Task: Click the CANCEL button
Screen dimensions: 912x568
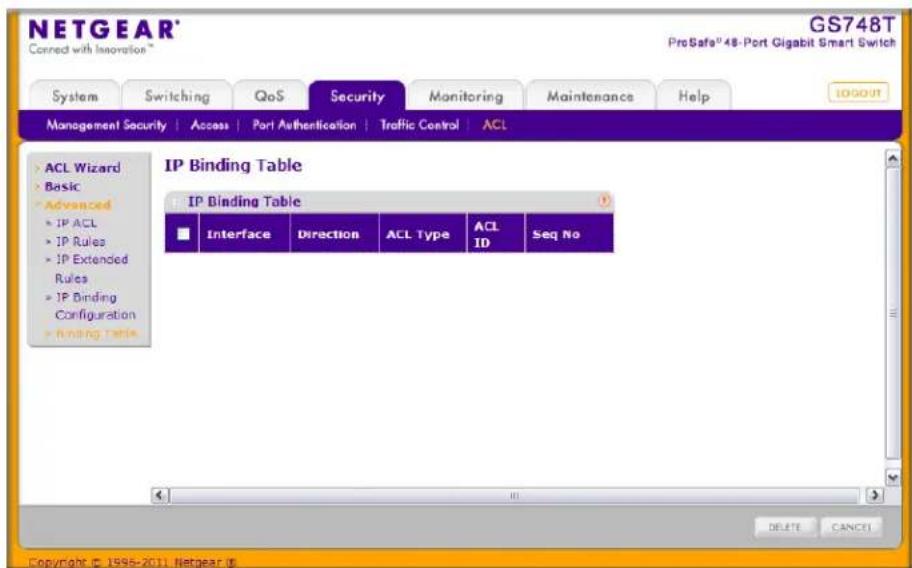Action: coord(851,527)
